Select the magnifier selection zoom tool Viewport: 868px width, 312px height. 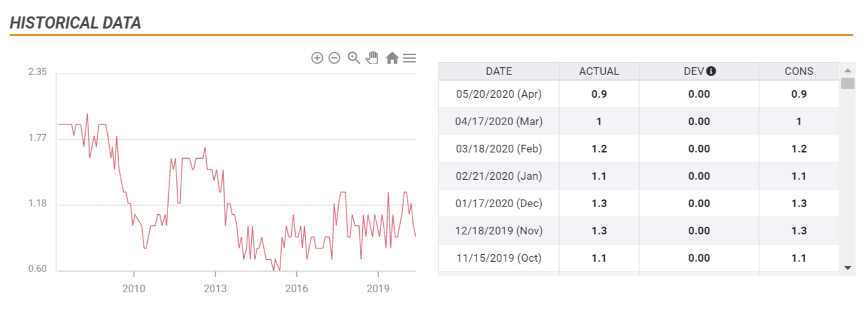[x=353, y=58]
